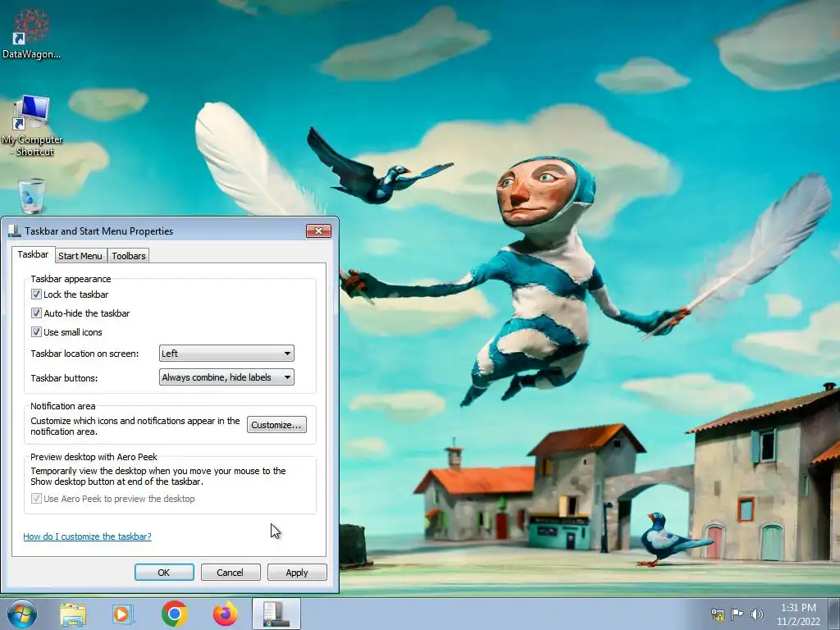This screenshot has height=630, width=840.
Task: Click the Cancel button
Action: 231,572
